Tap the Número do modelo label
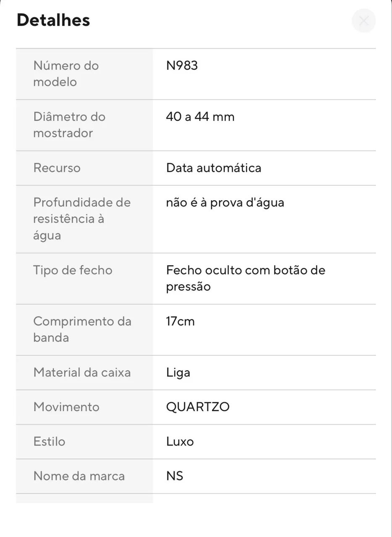 coord(66,74)
